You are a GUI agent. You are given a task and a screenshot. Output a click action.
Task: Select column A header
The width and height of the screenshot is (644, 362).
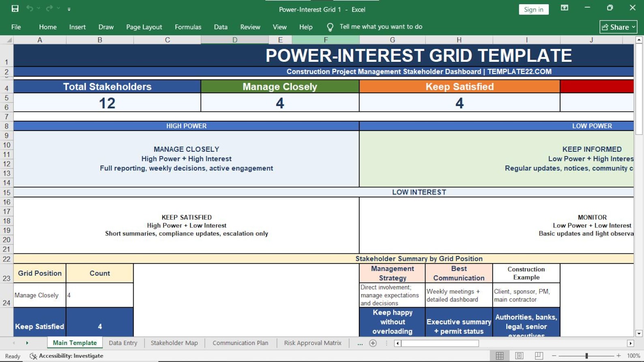pos(40,40)
